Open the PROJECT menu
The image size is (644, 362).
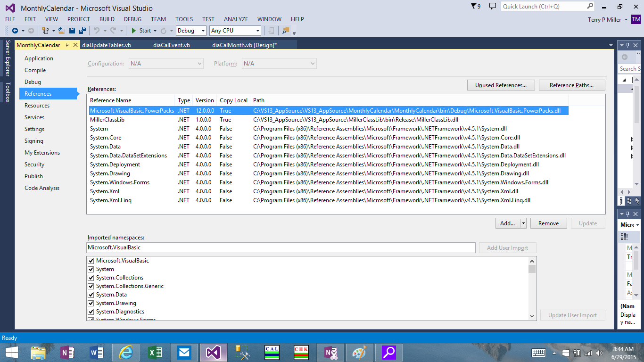[x=79, y=19]
